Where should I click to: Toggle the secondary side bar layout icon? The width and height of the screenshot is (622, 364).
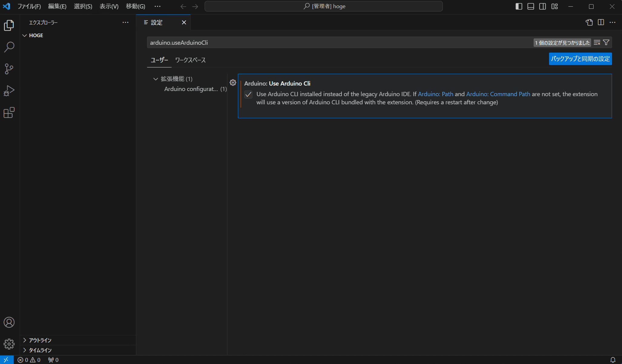pos(542,6)
